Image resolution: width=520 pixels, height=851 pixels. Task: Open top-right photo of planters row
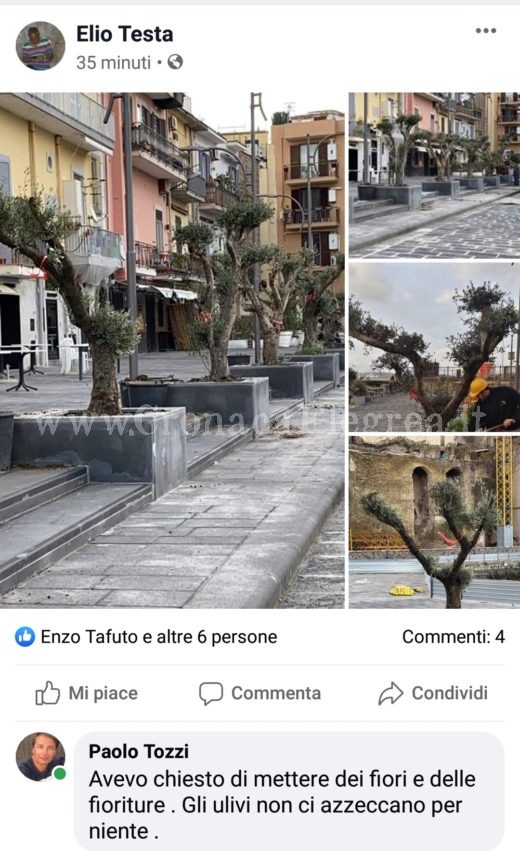tap(434, 175)
